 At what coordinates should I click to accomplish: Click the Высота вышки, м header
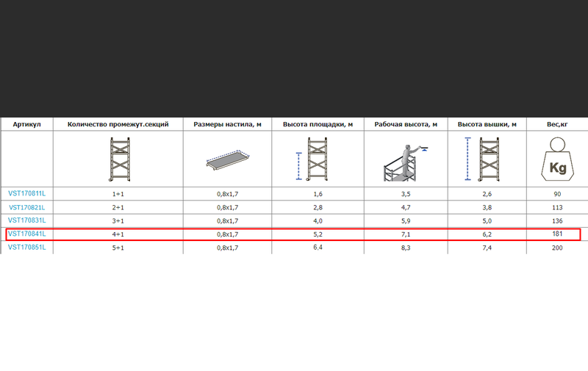tap(487, 124)
